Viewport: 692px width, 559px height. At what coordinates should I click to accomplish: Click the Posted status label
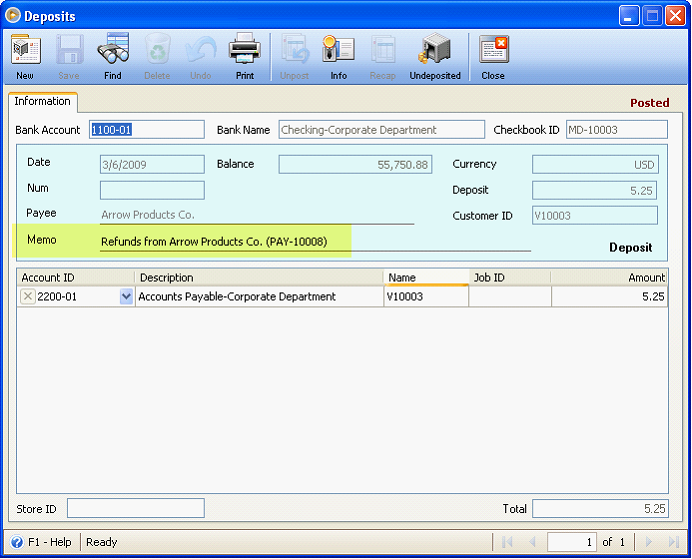pos(650,103)
